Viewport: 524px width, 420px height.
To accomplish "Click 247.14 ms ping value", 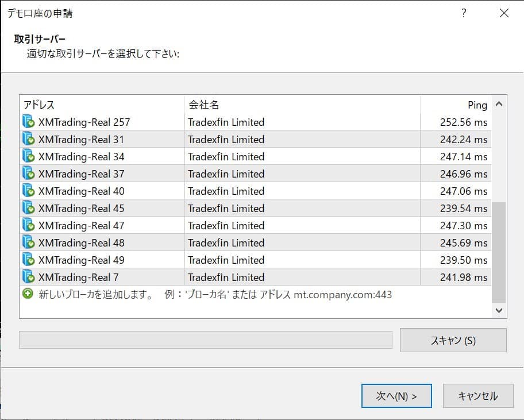I will pyautogui.click(x=464, y=157).
